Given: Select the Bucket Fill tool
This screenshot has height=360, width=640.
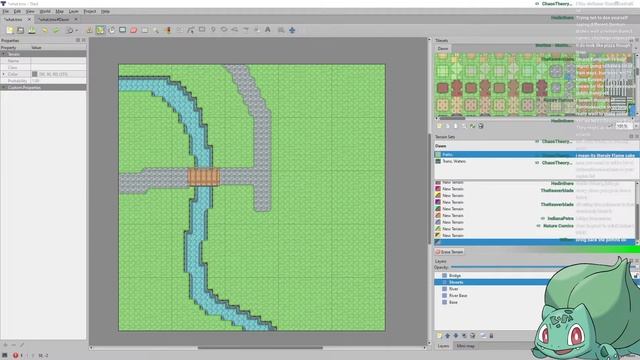Looking at the screenshot, I should click(x=111, y=30).
